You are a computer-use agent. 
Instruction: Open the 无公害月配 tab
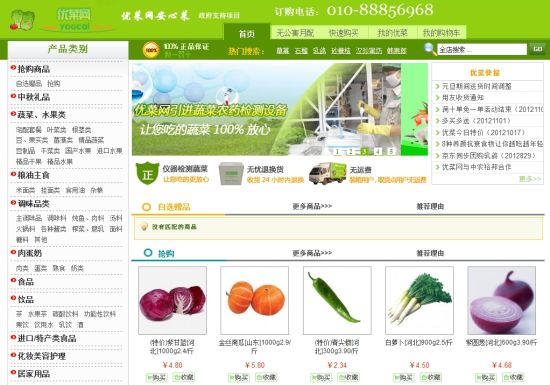(295, 33)
